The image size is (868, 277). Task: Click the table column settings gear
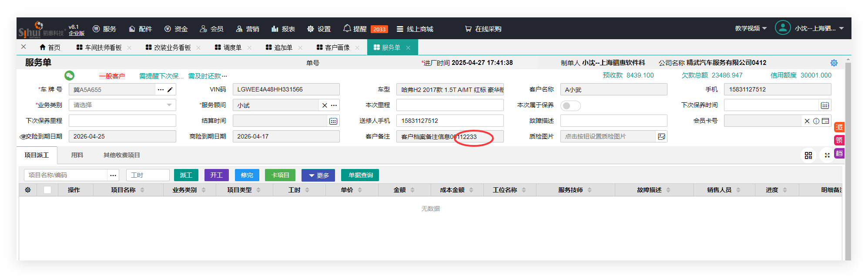click(28, 190)
